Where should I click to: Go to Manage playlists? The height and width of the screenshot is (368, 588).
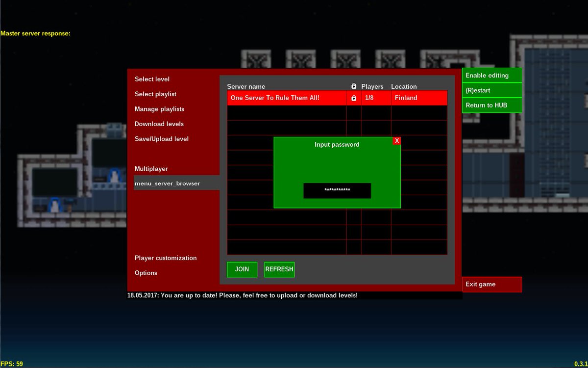(160, 109)
